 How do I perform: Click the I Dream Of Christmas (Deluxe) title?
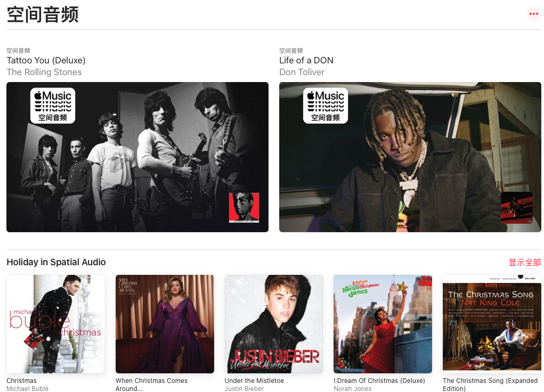[x=379, y=381]
